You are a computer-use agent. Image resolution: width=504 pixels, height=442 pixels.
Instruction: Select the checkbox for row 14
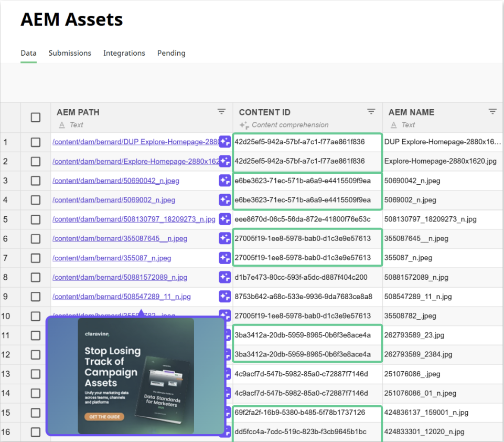tap(36, 393)
